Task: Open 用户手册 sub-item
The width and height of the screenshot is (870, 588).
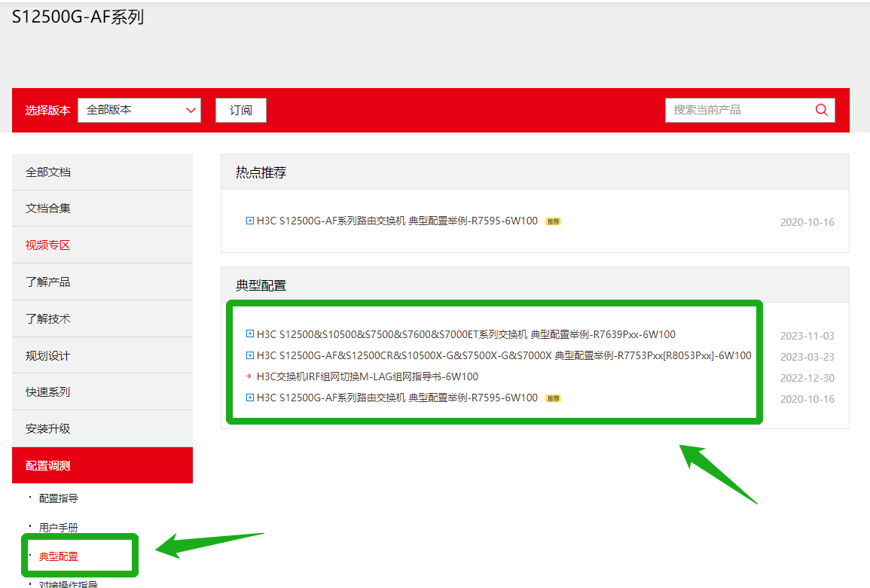Action: point(58,527)
